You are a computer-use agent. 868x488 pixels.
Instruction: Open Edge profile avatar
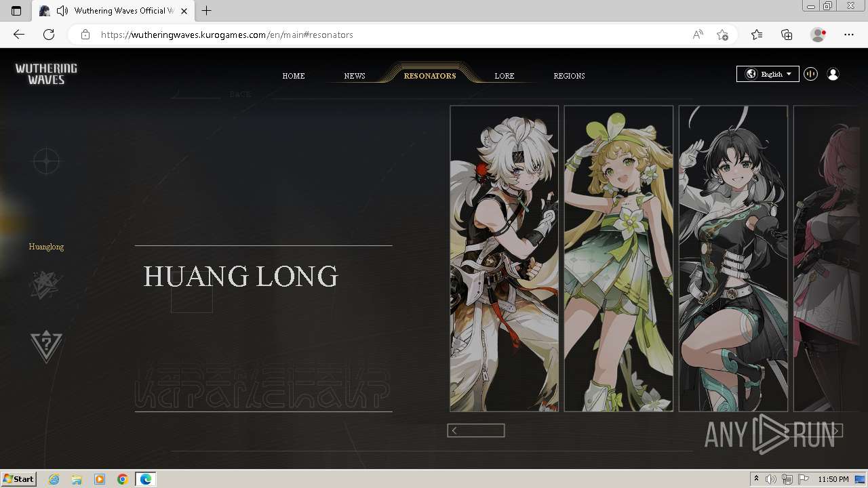click(818, 35)
